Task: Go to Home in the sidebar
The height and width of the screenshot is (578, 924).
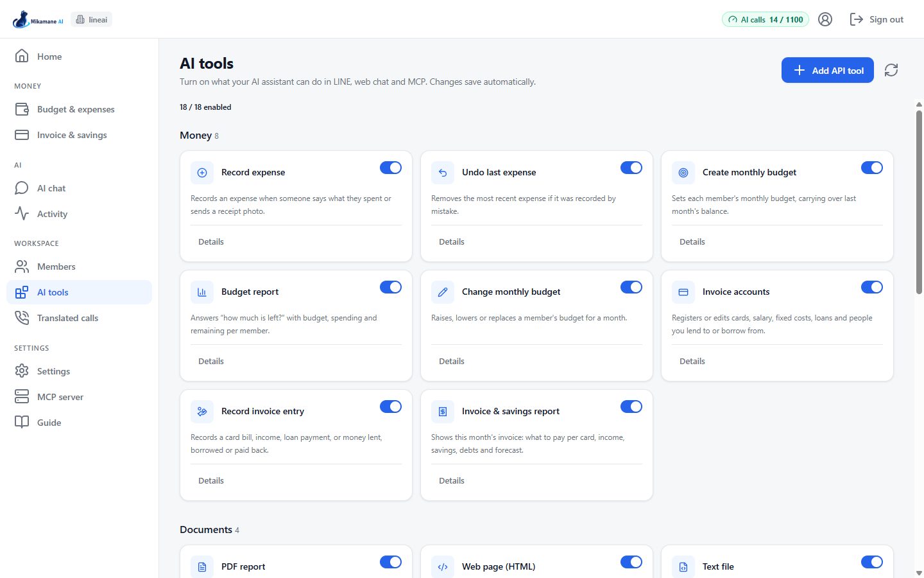Action: pos(79,57)
